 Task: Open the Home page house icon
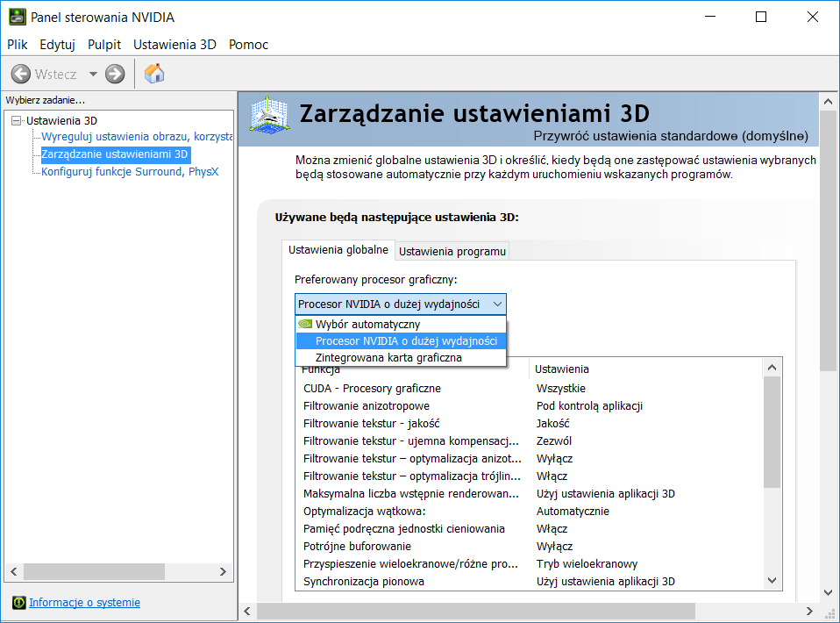pyautogui.click(x=154, y=74)
